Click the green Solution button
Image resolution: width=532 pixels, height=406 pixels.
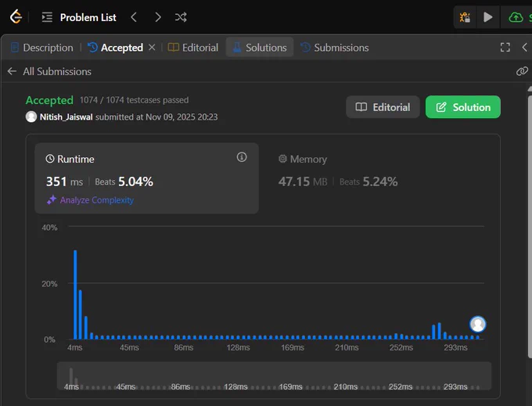(x=463, y=107)
